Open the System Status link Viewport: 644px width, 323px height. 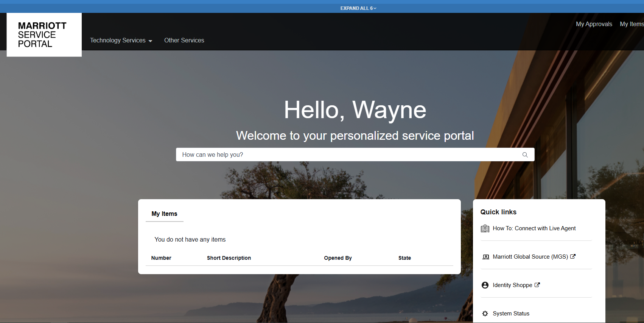pos(511,314)
